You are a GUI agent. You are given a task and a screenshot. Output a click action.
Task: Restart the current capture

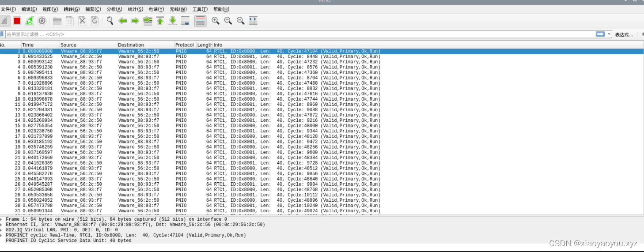pos(29,21)
